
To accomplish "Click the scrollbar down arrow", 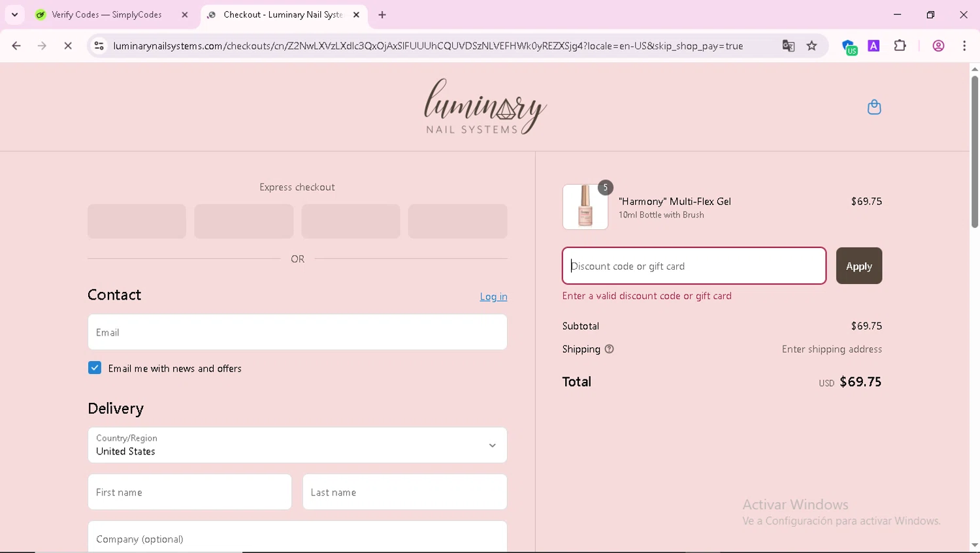I will point(974,545).
